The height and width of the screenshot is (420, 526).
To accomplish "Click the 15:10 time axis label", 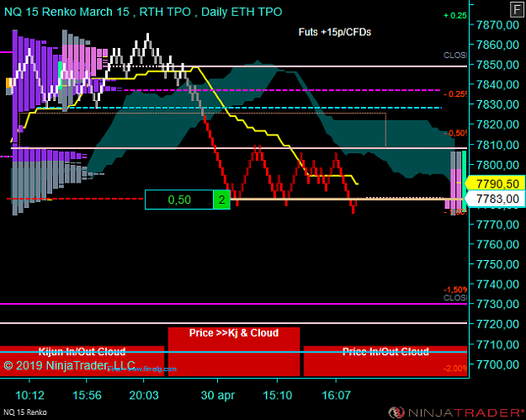I will click(x=278, y=396).
